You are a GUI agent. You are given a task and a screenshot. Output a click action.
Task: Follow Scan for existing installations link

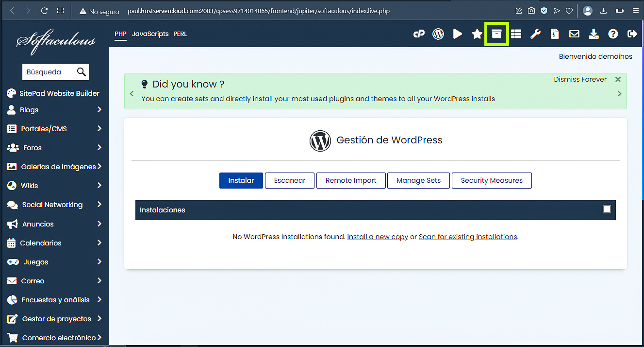click(468, 237)
